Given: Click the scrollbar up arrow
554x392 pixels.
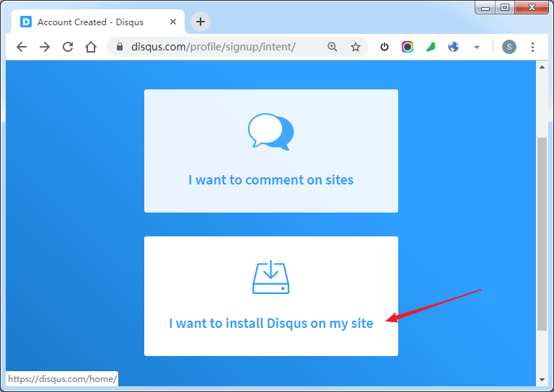Looking at the screenshot, I should (x=542, y=67).
